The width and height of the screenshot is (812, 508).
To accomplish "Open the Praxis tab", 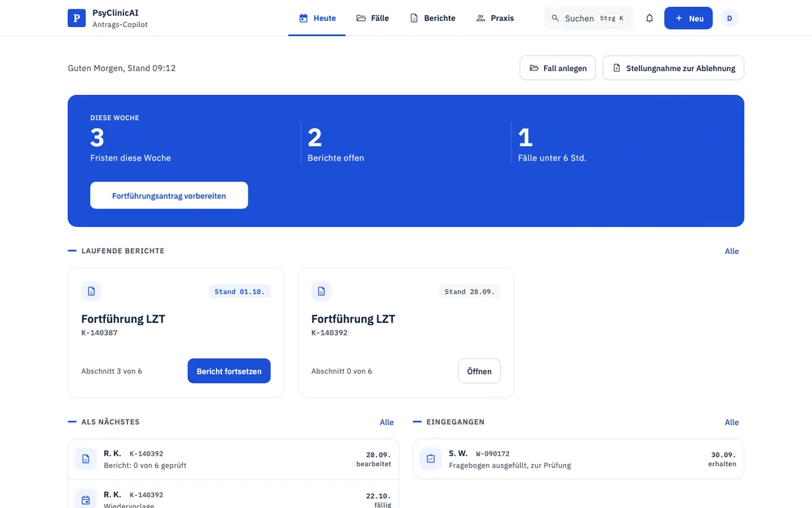I will coord(495,18).
